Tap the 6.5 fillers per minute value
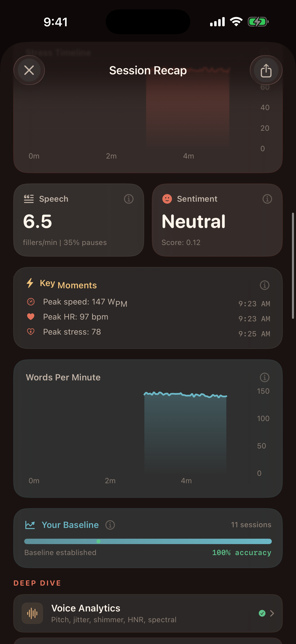The width and height of the screenshot is (296, 644). (x=37, y=222)
